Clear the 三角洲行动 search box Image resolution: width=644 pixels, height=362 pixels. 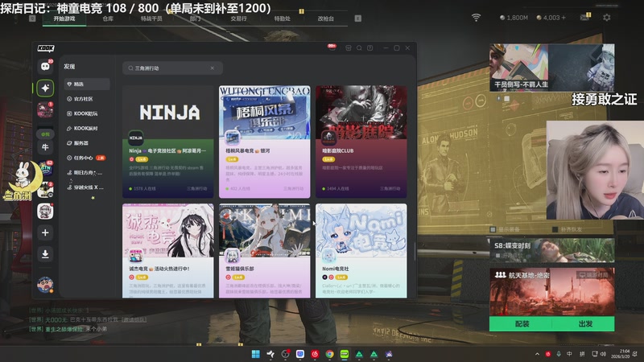click(x=212, y=68)
